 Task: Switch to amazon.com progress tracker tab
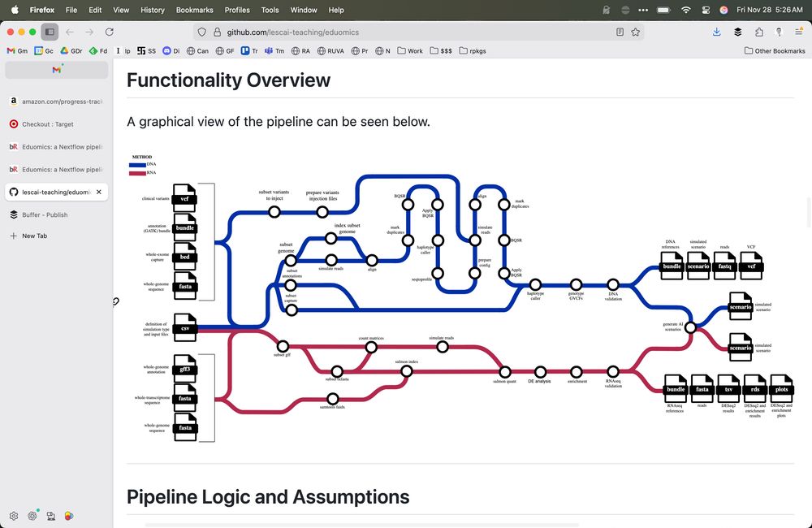57,102
